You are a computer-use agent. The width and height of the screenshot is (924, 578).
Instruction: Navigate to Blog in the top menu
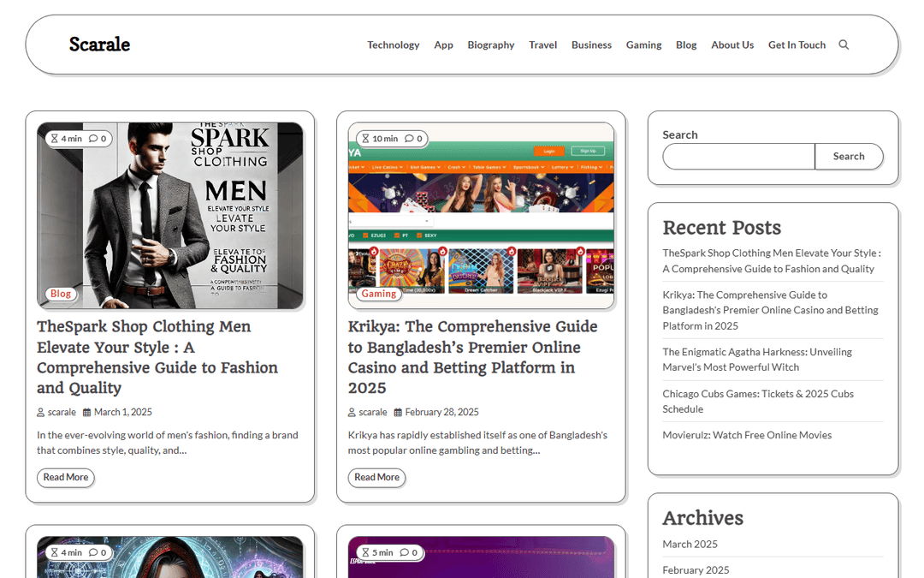point(686,45)
